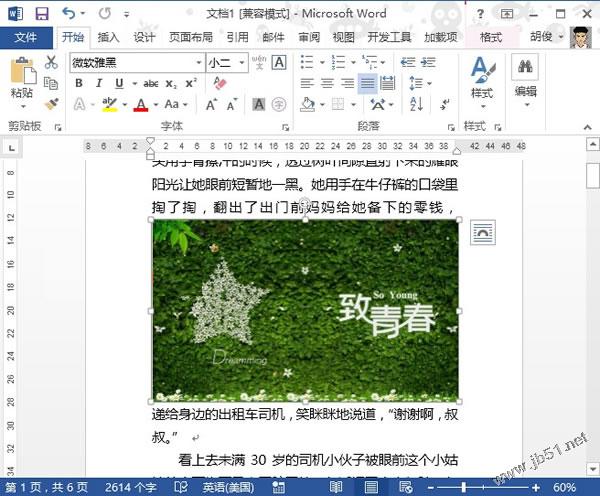
Task: Open the font size dropdown
Action: tap(242, 62)
